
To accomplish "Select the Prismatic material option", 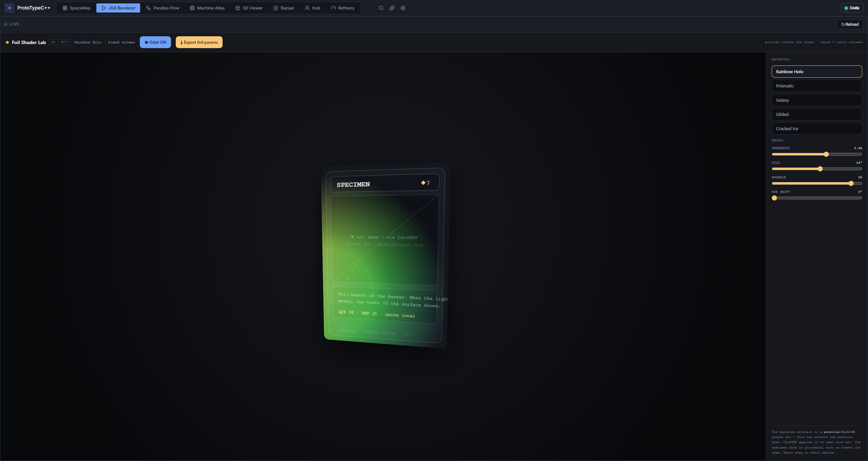I will point(816,86).
